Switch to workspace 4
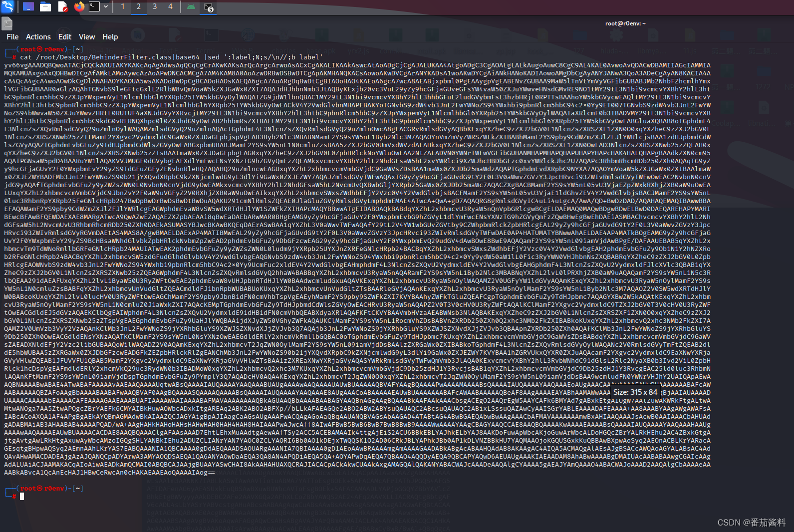This screenshot has width=794, height=532. (x=170, y=6)
